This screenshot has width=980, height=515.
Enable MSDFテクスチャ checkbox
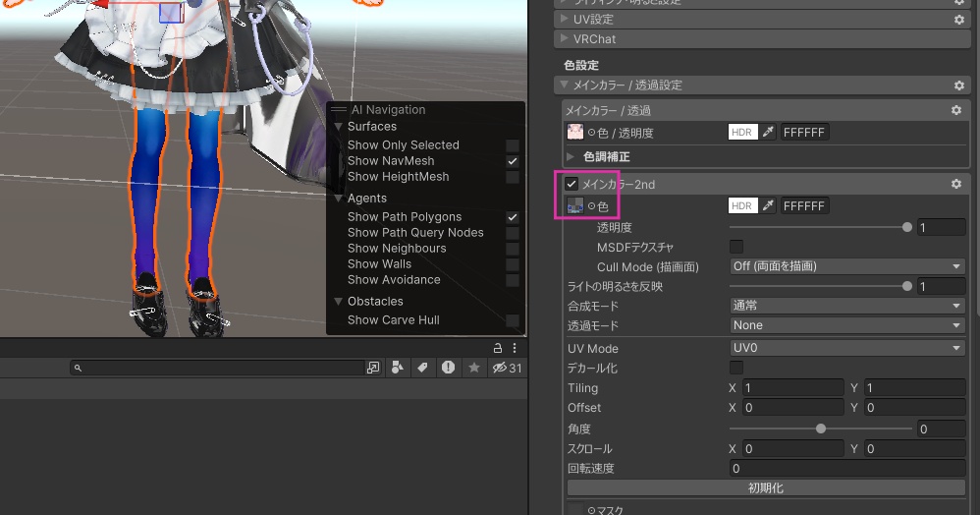click(x=736, y=247)
